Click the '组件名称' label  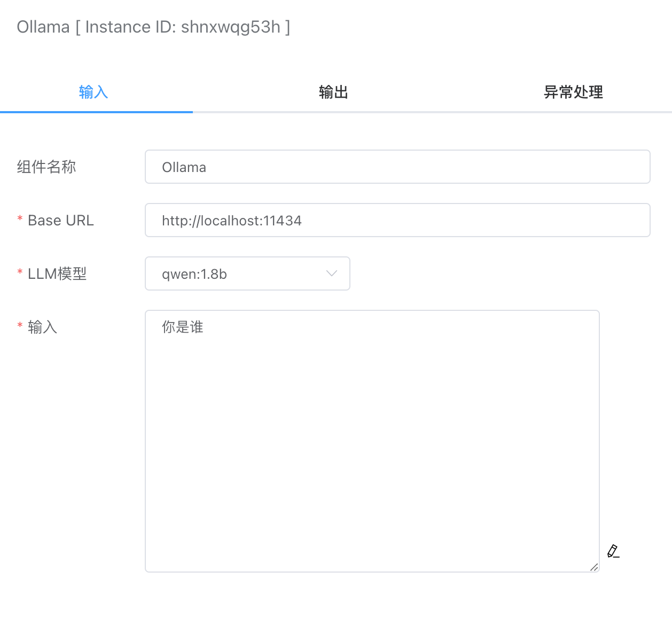(46, 167)
